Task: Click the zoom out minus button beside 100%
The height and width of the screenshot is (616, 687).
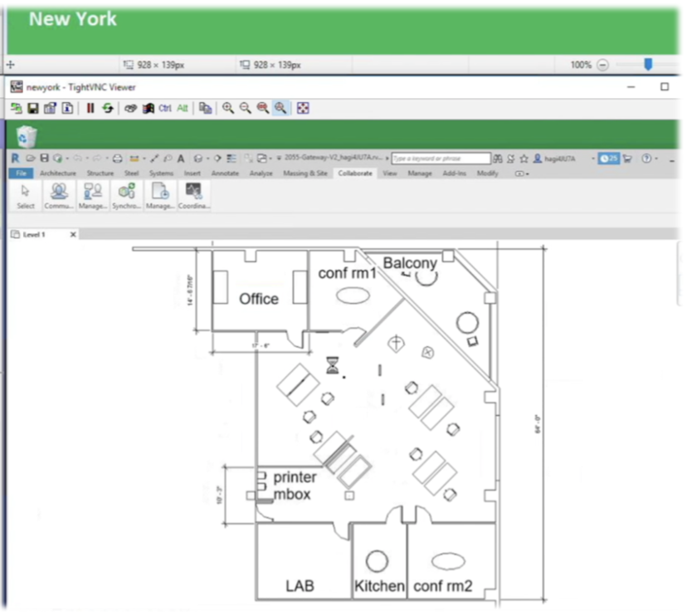Action: point(603,65)
